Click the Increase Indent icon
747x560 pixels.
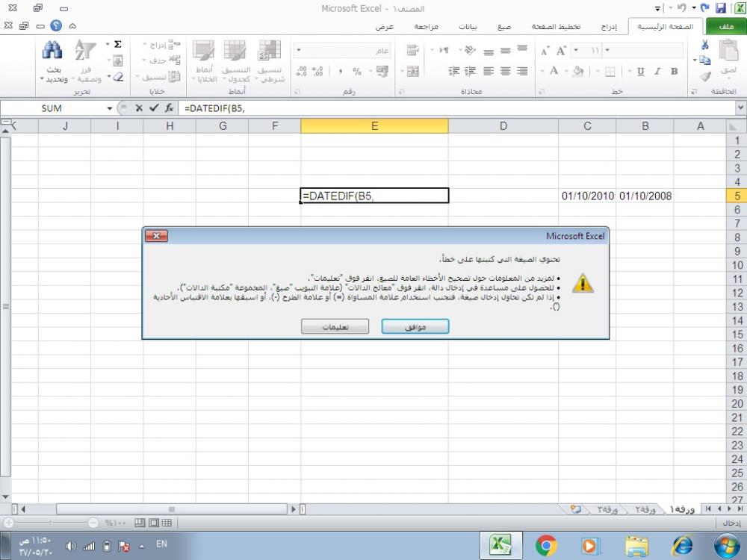(454, 72)
